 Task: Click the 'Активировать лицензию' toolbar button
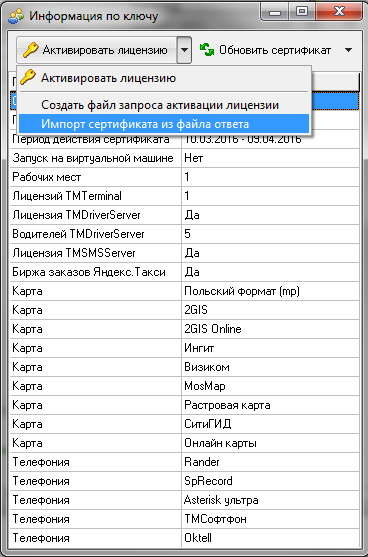pyautogui.click(x=96, y=50)
